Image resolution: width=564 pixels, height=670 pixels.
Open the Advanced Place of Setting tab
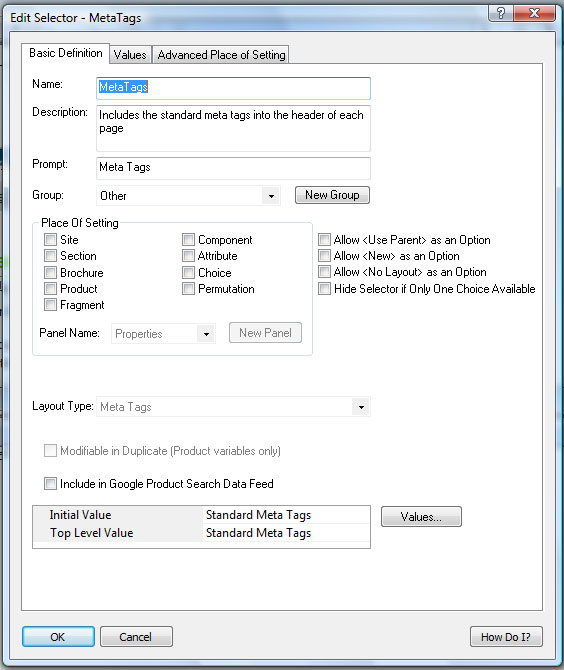coord(221,55)
